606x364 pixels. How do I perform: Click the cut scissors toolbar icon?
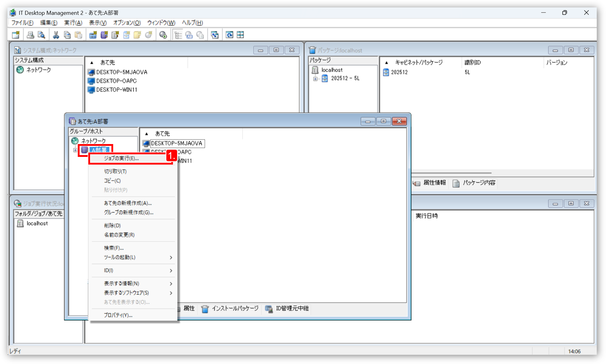coord(56,35)
